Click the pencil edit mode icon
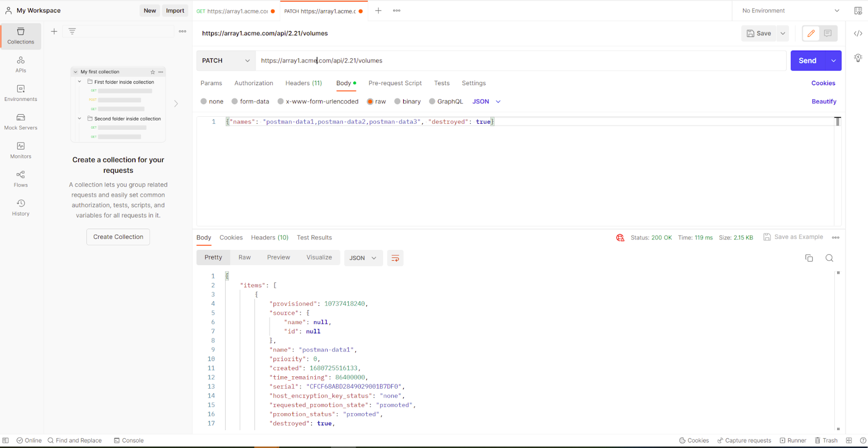The width and height of the screenshot is (868, 448). (811, 34)
